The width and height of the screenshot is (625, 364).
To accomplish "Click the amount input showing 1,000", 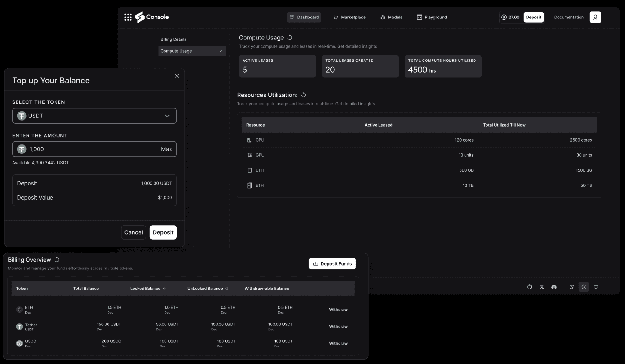I will (91, 149).
